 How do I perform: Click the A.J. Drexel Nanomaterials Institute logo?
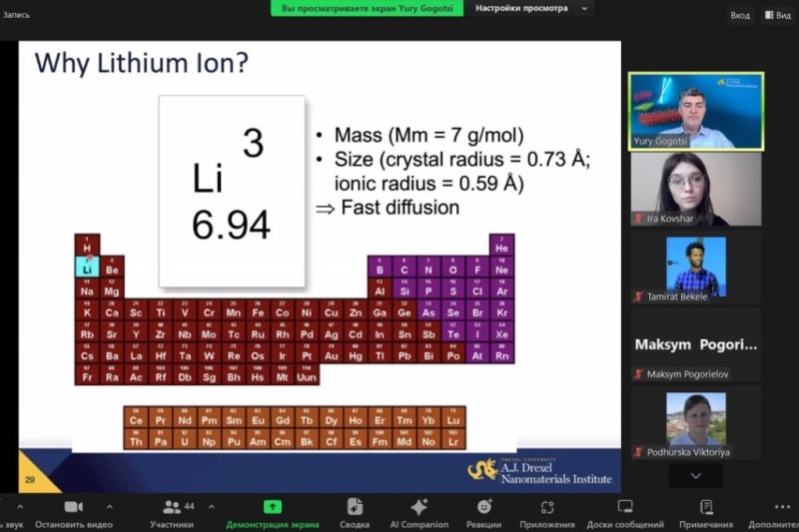point(539,471)
